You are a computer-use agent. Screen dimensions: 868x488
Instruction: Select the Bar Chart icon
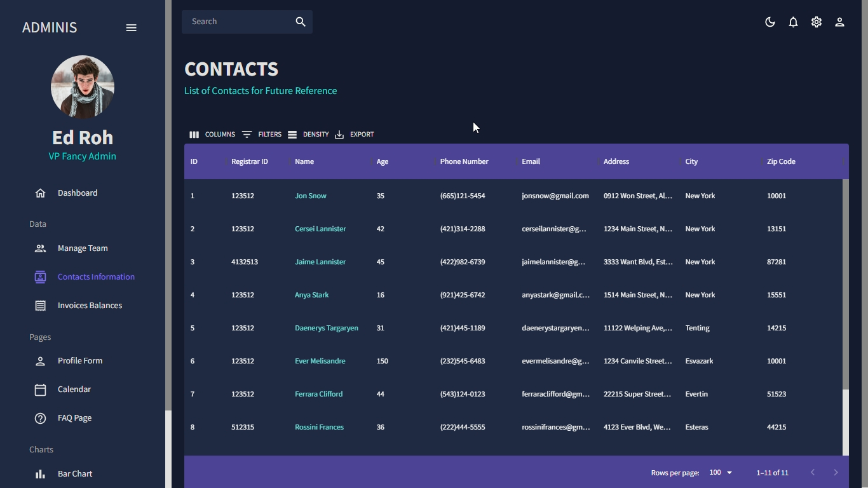(x=40, y=474)
